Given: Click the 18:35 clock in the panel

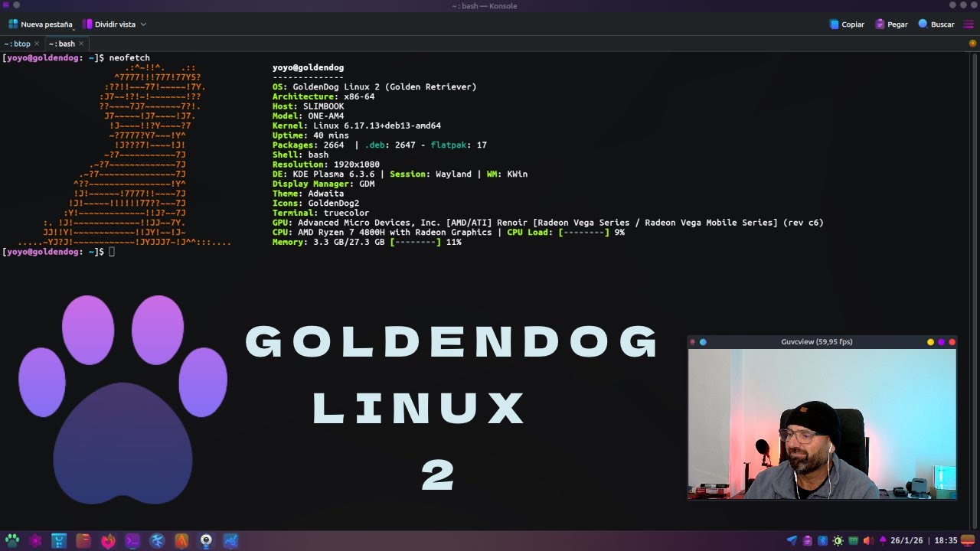Looking at the screenshot, I should tap(946, 540).
